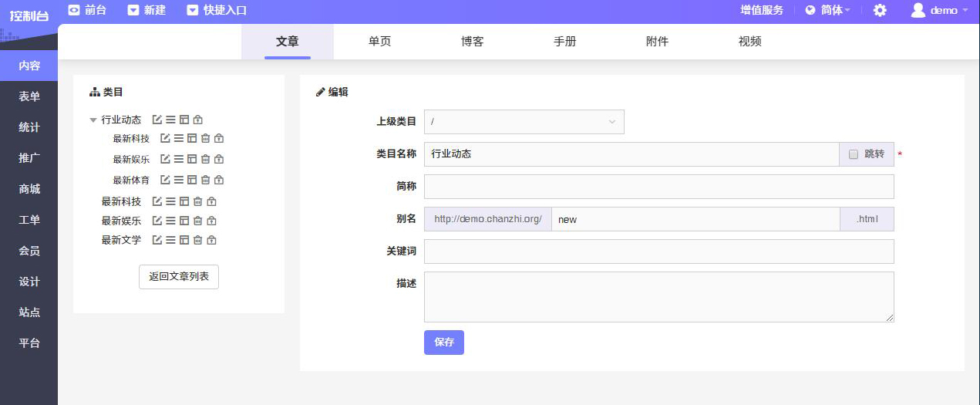Click layout icon of child 最新娱乐 under 行业动态

pyautogui.click(x=191, y=159)
